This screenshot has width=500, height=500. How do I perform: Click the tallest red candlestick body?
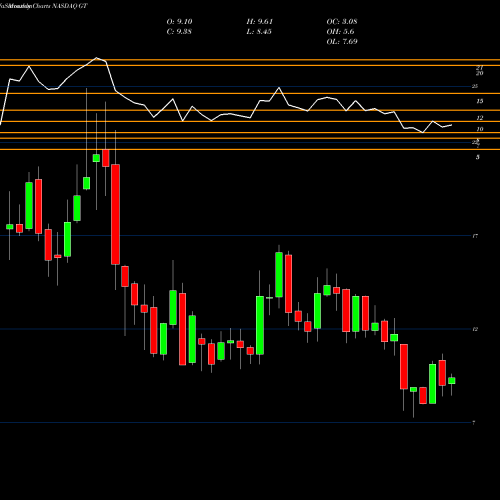[x=115, y=214]
